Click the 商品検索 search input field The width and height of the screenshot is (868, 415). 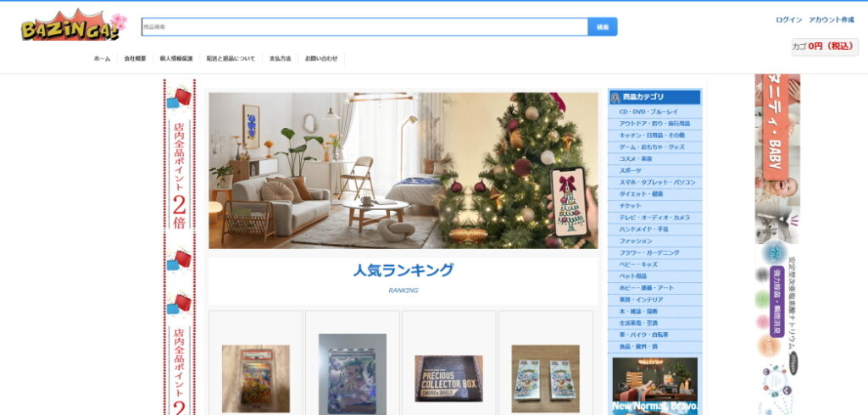coord(364,27)
